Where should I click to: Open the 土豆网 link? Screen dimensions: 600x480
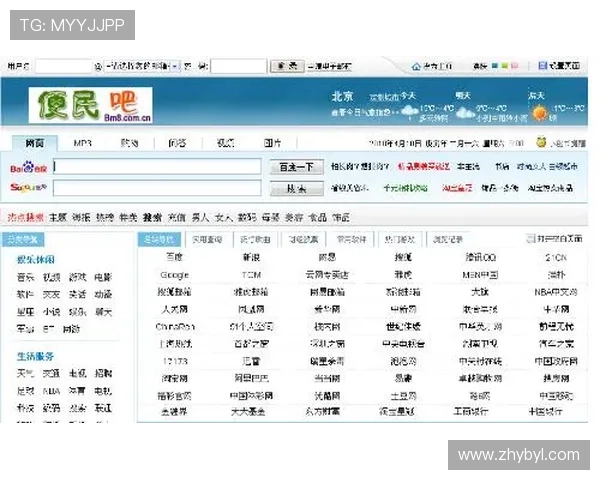(403, 396)
